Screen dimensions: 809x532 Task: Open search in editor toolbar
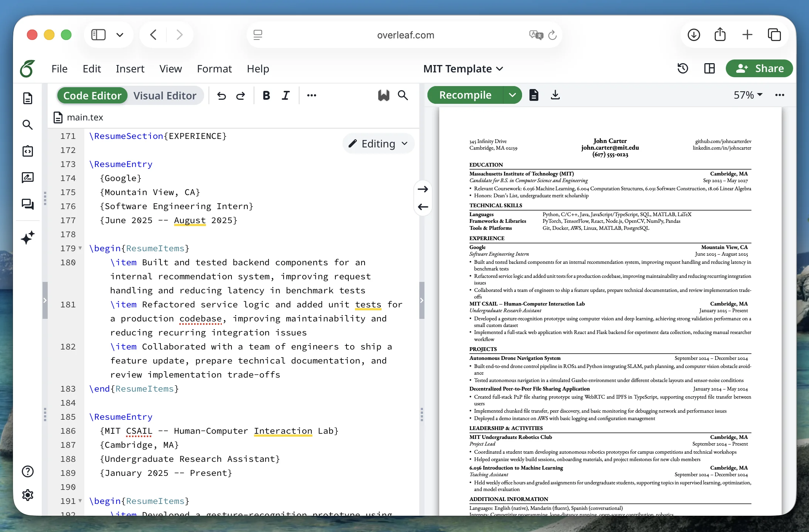click(x=403, y=95)
